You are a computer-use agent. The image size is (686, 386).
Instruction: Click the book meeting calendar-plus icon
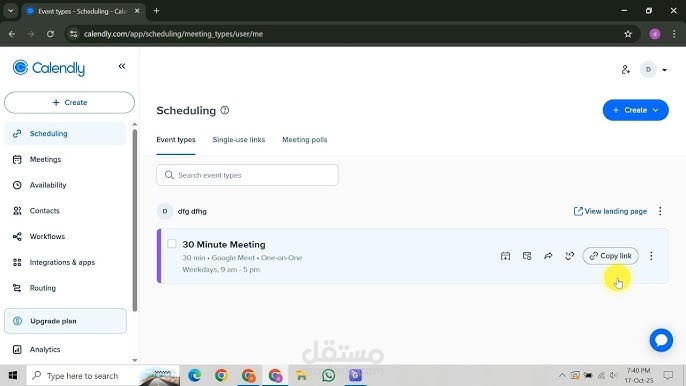(505, 256)
